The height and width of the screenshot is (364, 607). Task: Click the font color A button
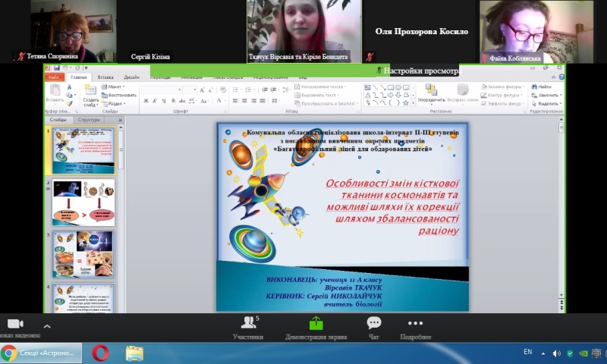coord(219,101)
